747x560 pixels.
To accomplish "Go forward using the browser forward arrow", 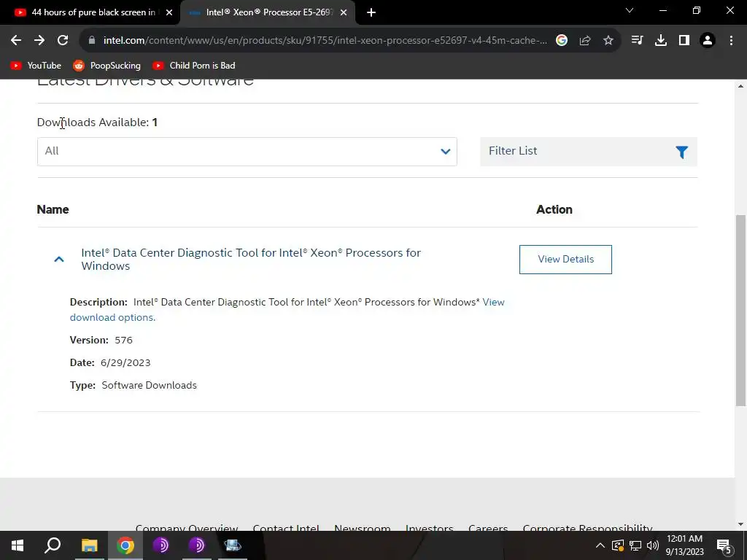I will pyautogui.click(x=39, y=41).
